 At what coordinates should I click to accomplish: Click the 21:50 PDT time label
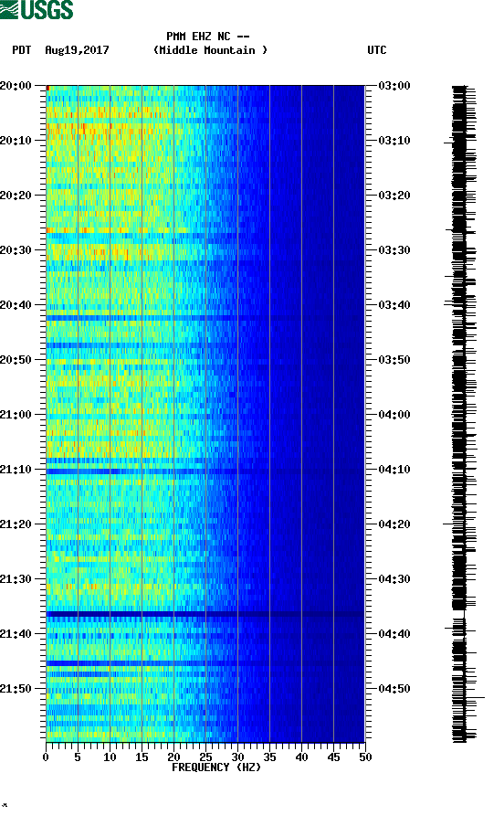pyautogui.click(x=16, y=689)
